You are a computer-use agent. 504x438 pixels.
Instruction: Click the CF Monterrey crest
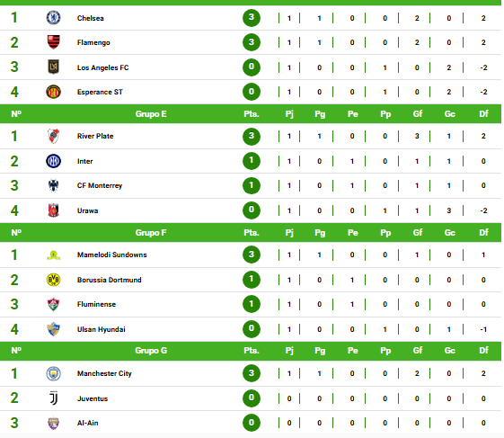pos(53,185)
